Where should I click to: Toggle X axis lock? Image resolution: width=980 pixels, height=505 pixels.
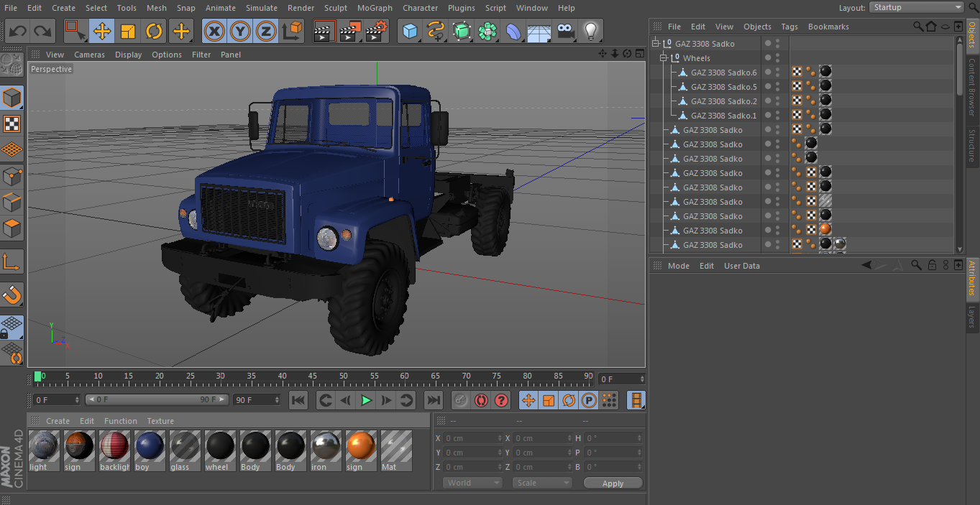click(214, 31)
